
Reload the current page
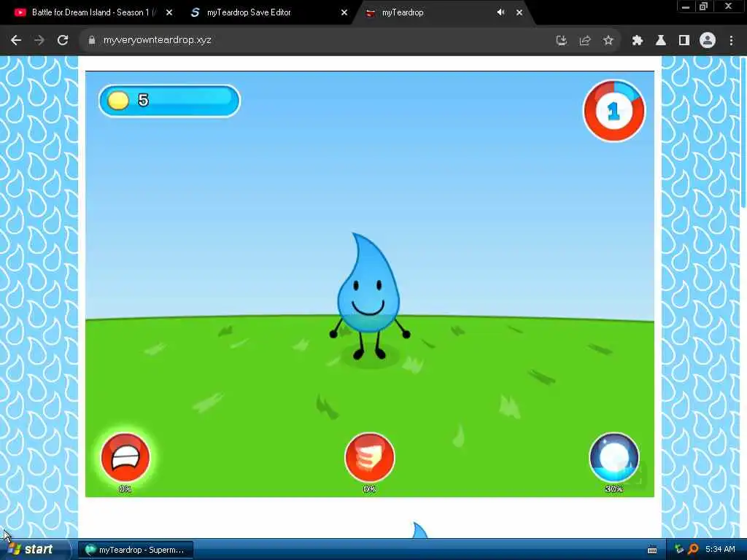63,41
